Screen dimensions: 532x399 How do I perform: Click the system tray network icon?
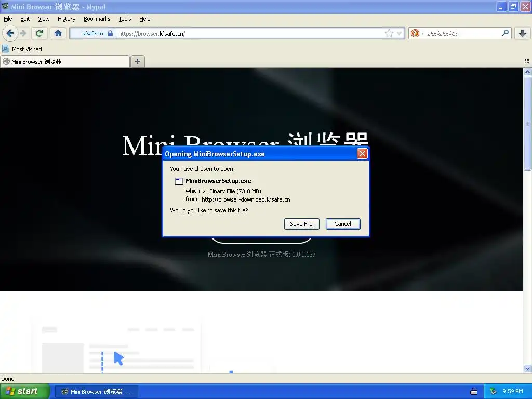(493, 392)
